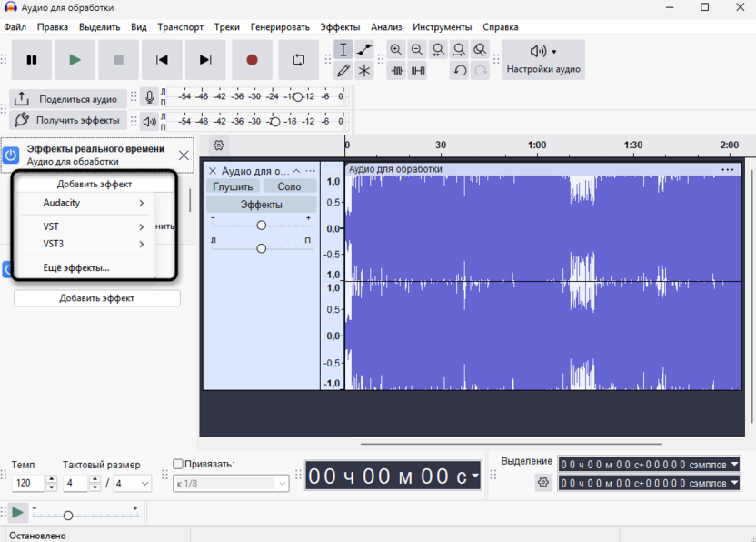Open the track panel three-dot menu
The image size is (756, 542).
[x=311, y=171]
